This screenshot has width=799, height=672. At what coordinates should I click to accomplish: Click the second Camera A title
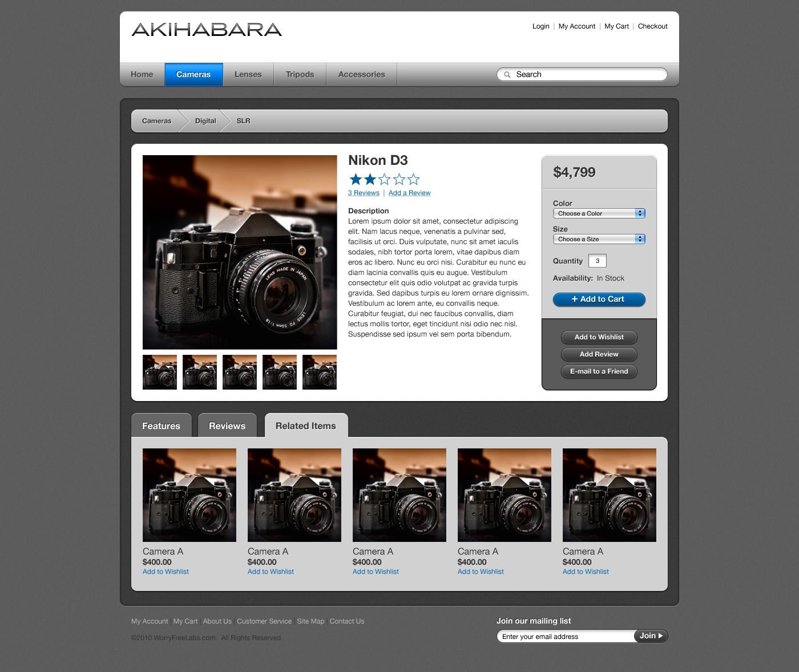[268, 552]
